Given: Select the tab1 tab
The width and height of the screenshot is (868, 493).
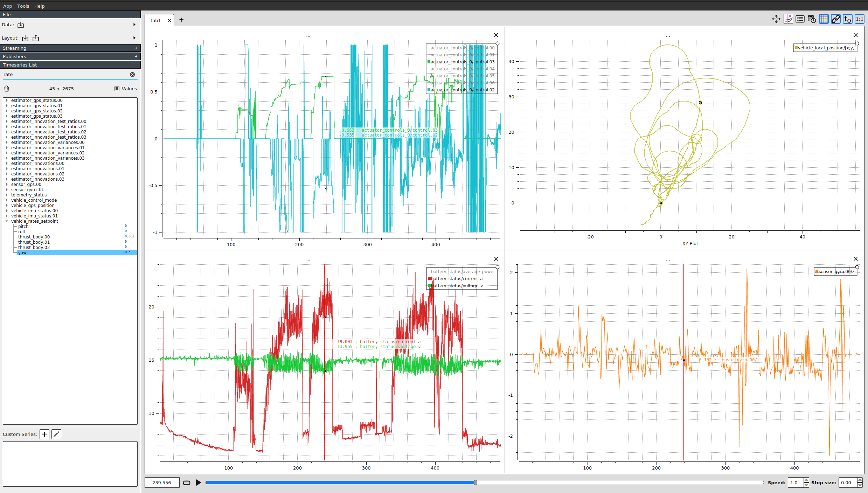Looking at the screenshot, I should [155, 20].
